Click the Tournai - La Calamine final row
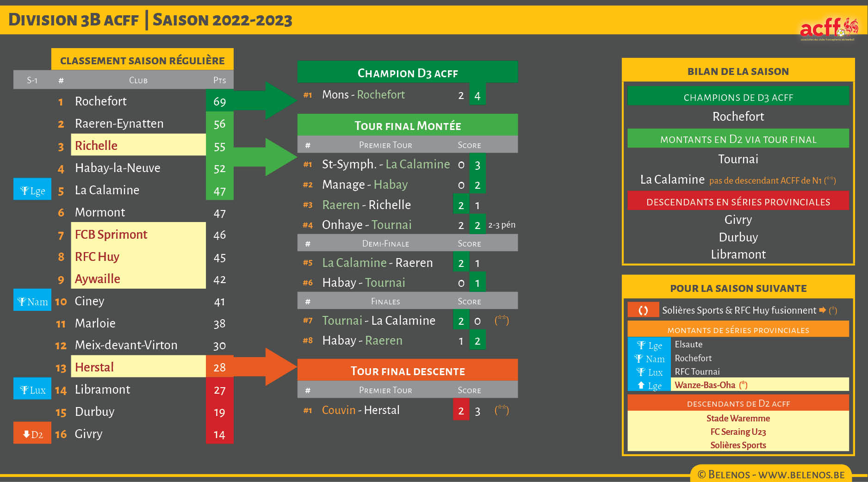 tap(378, 321)
